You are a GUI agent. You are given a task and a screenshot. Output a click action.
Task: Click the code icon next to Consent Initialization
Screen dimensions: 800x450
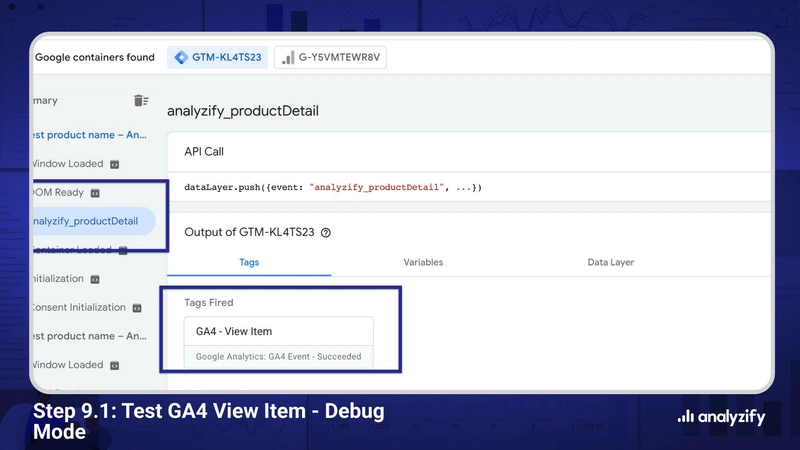pos(137,308)
